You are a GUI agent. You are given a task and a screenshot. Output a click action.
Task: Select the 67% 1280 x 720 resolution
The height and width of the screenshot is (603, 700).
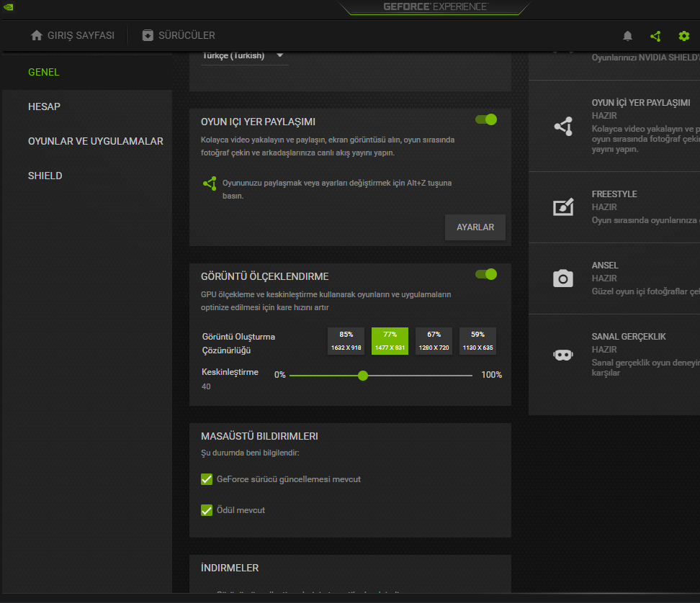pyautogui.click(x=434, y=341)
